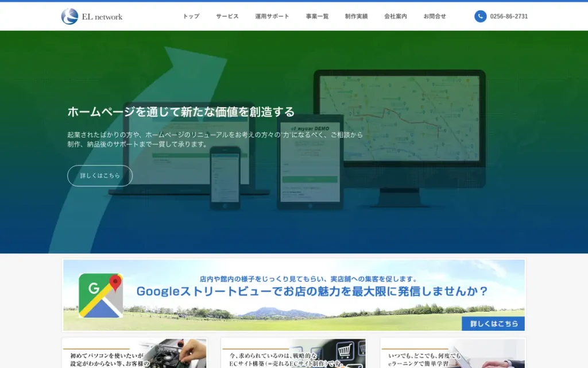Click the smartphone mockup in hero
The height and width of the screenshot is (368, 588).
[225, 178]
